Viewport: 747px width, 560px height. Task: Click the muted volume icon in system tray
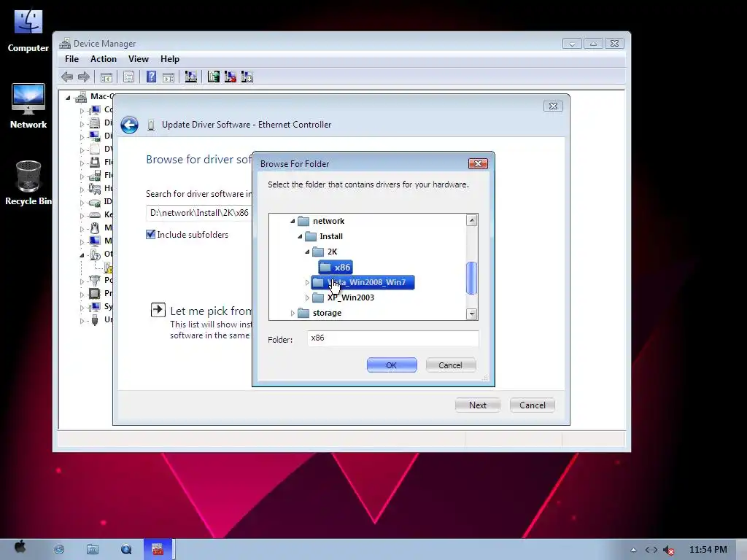[x=669, y=550]
